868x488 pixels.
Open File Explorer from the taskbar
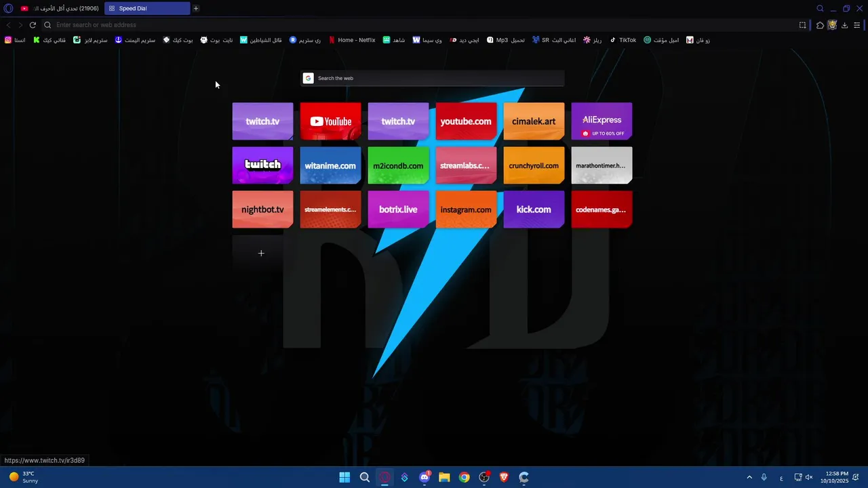(444, 477)
